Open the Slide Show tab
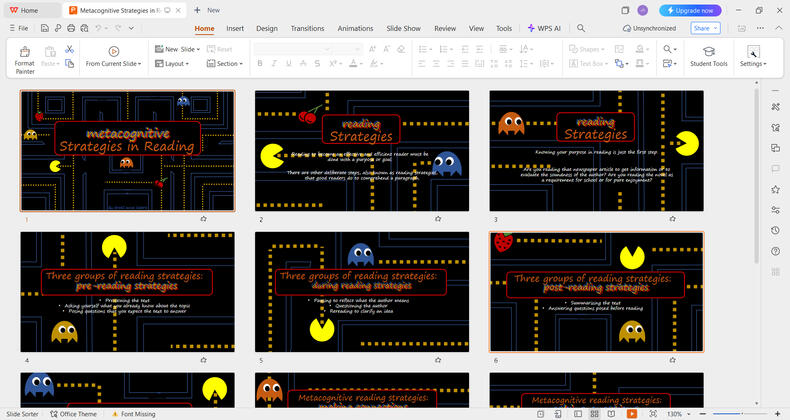Viewport: 790px width, 420px height. 404,28
